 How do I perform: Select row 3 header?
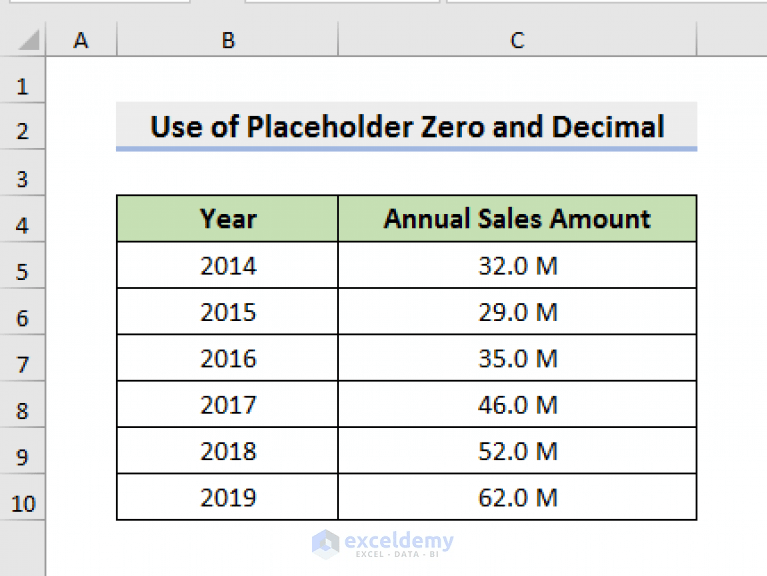pos(23,173)
